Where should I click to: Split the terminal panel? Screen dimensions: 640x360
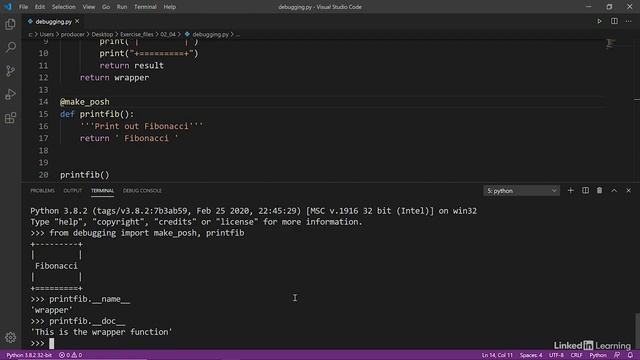pyautogui.click(x=585, y=191)
